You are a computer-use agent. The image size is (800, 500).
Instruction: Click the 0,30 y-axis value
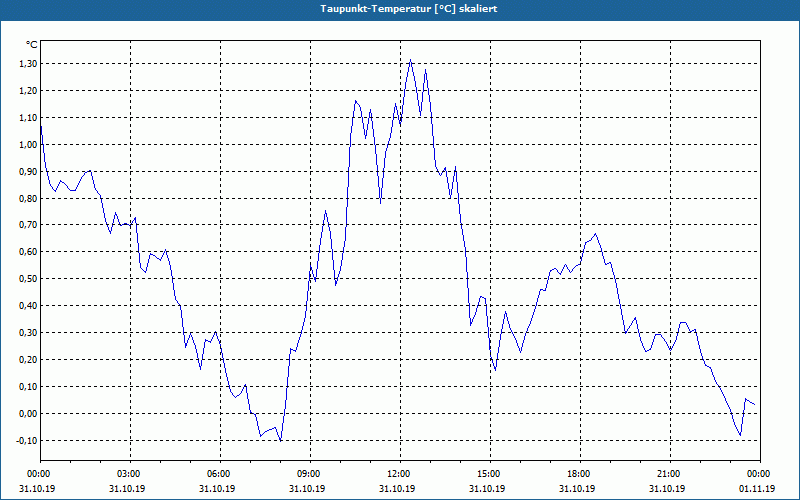(x=28, y=333)
